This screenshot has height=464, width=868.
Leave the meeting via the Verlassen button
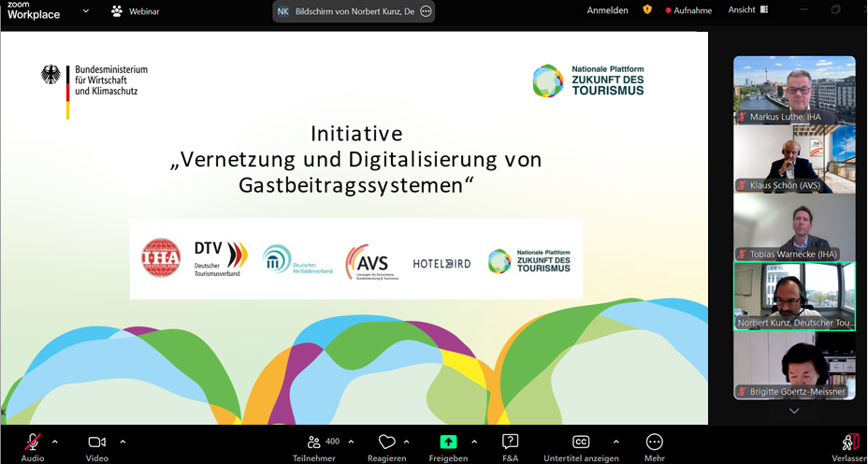click(x=851, y=447)
